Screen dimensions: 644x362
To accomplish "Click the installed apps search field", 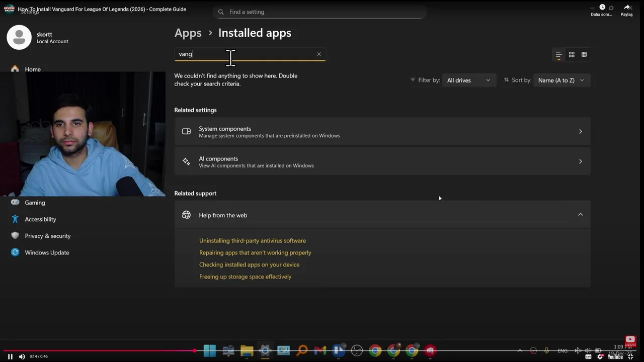I will point(250,54).
